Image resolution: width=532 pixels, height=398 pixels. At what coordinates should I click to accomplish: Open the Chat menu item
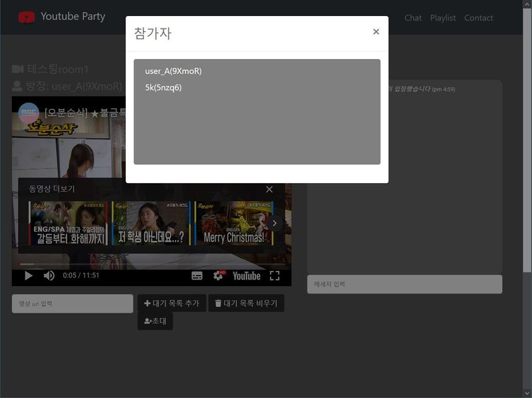click(413, 18)
